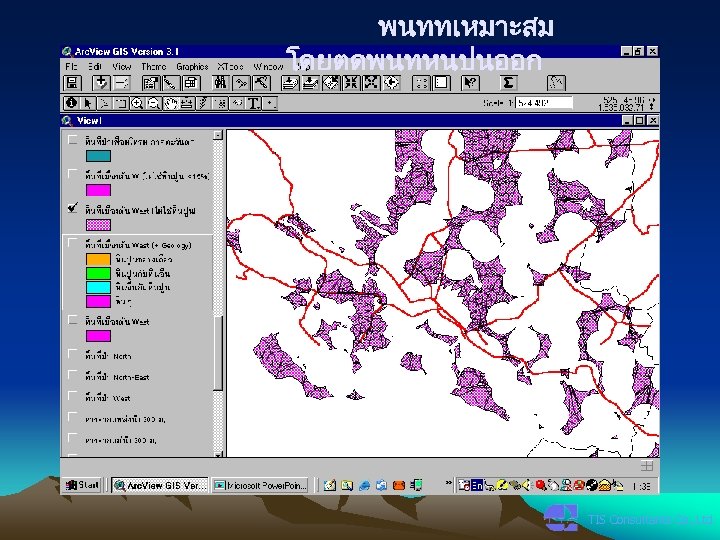
Task: Click the Clear Selected Features icon
Action: [441, 83]
